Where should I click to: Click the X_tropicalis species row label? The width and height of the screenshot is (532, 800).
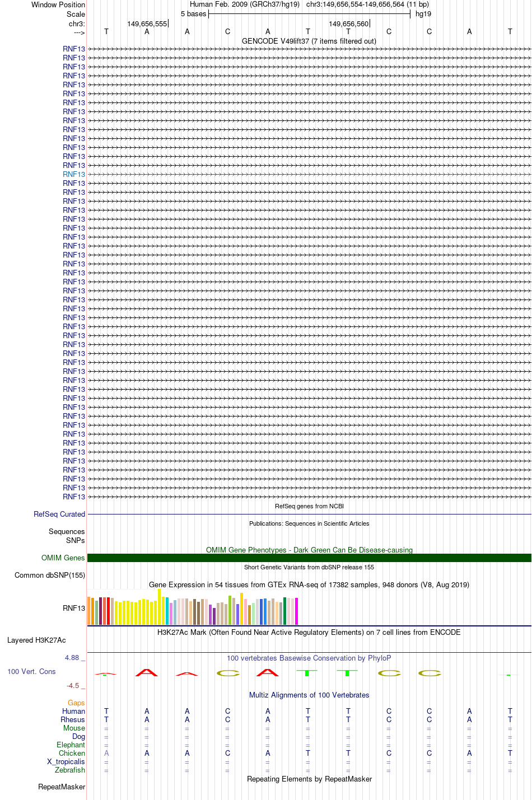point(66,761)
